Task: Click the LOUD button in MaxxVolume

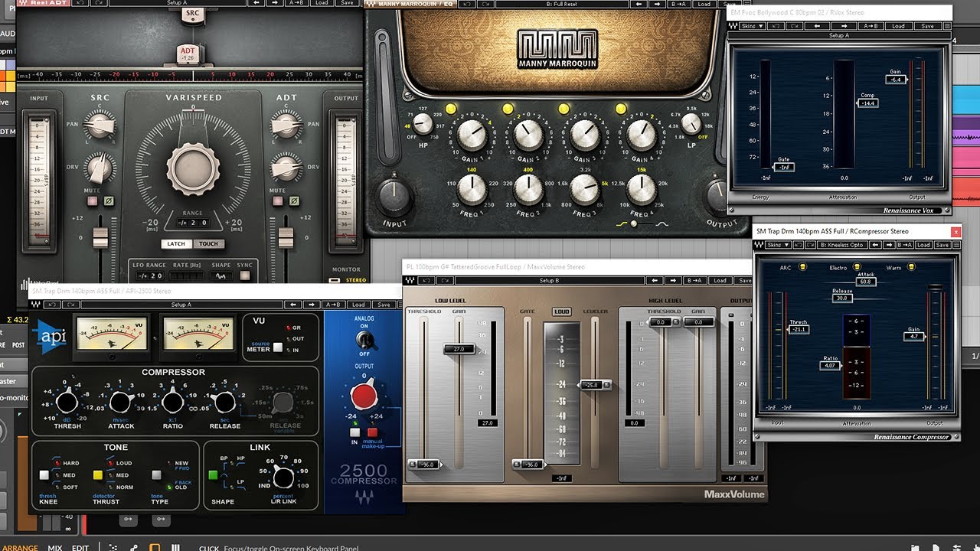Action: coord(561,311)
